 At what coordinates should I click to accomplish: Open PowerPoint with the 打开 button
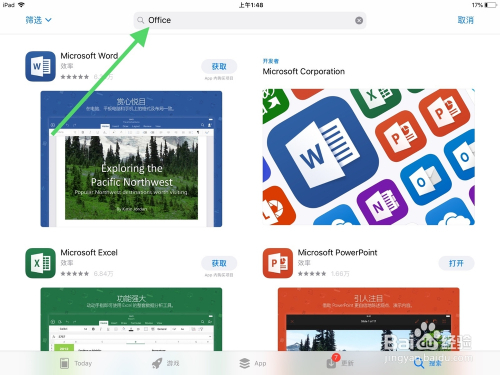coord(456,263)
